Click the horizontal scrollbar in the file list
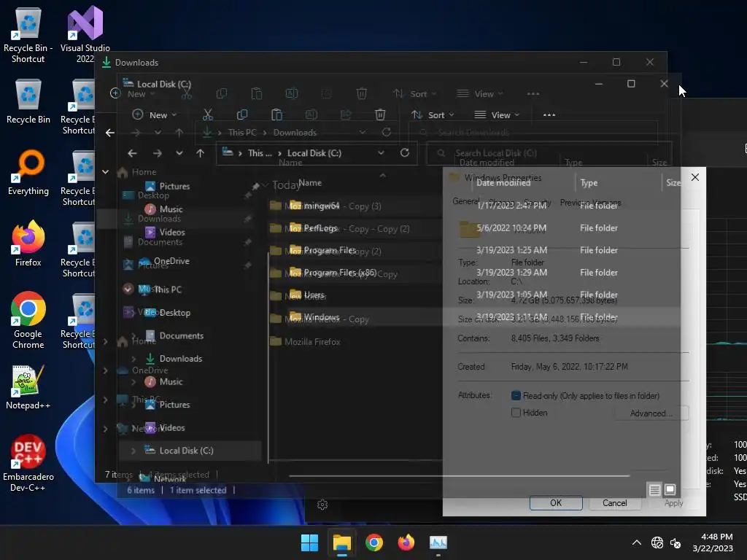The width and height of the screenshot is (747, 560). click(459, 475)
